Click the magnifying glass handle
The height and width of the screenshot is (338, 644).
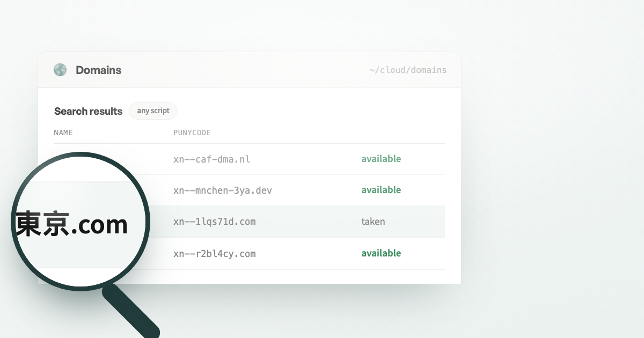[x=131, y=312]
